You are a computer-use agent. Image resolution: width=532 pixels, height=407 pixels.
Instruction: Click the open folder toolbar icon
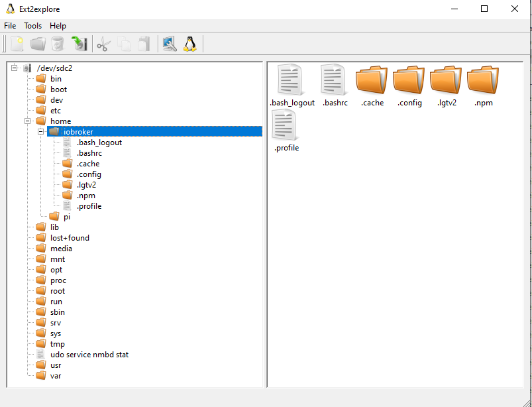point(38,44)
